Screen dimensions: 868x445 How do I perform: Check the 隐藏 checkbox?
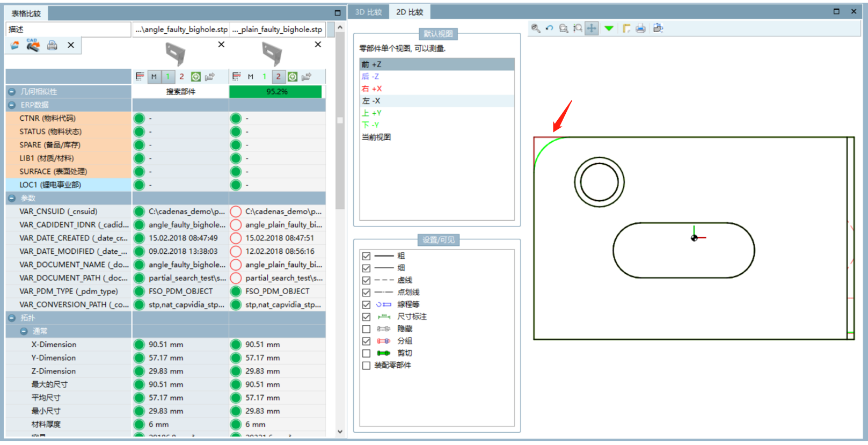(x=366, y=329)
